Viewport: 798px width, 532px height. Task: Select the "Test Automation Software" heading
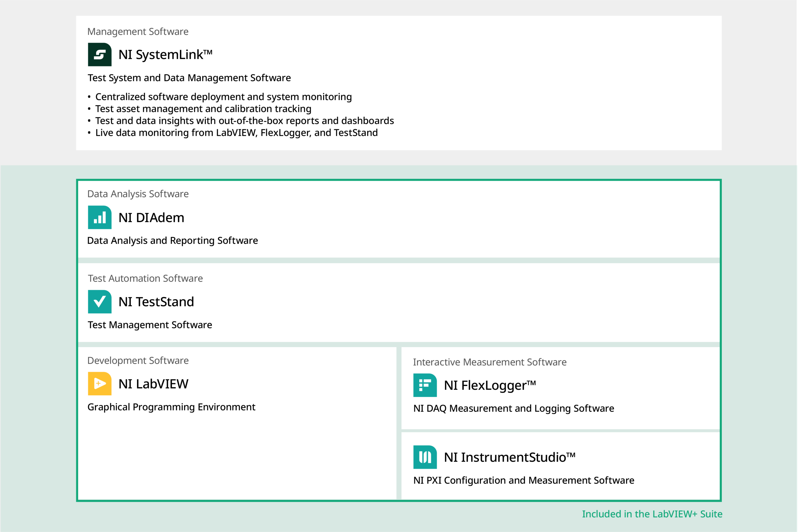click(x=145, y=278)
